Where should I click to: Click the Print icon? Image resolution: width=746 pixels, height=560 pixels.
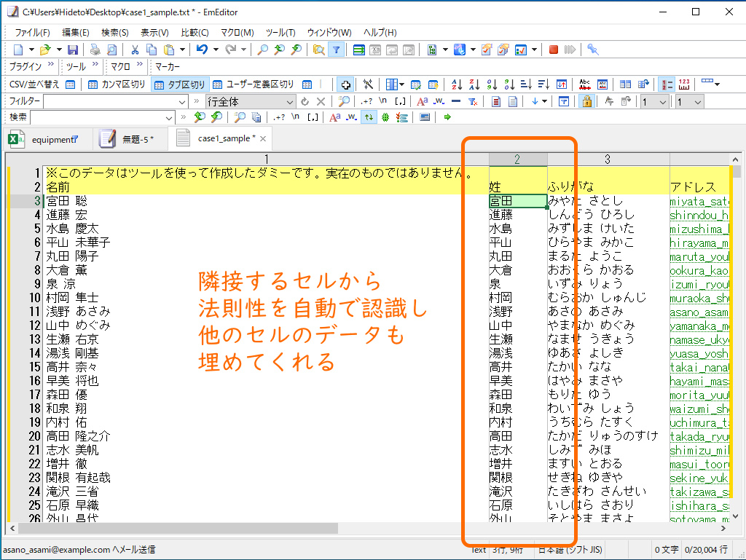coord(95,50)
